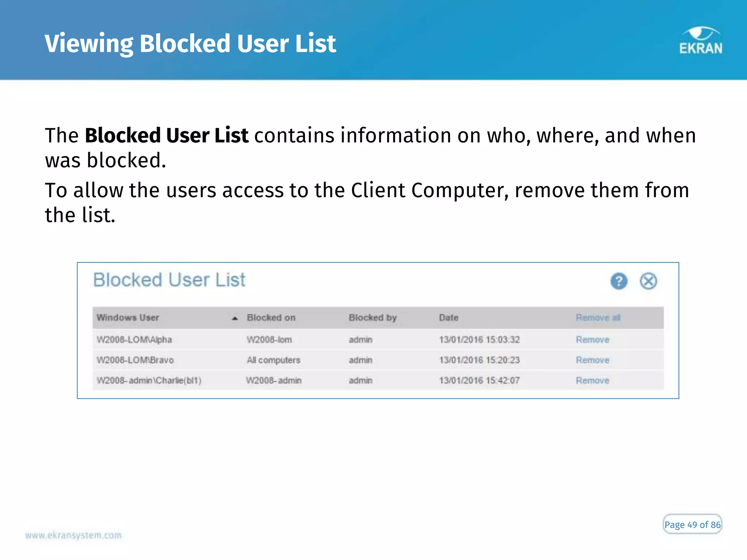This screenshot has width=747, height=560.
Task: Sort by Windows User ascending arrow
Action: (235, 318)
